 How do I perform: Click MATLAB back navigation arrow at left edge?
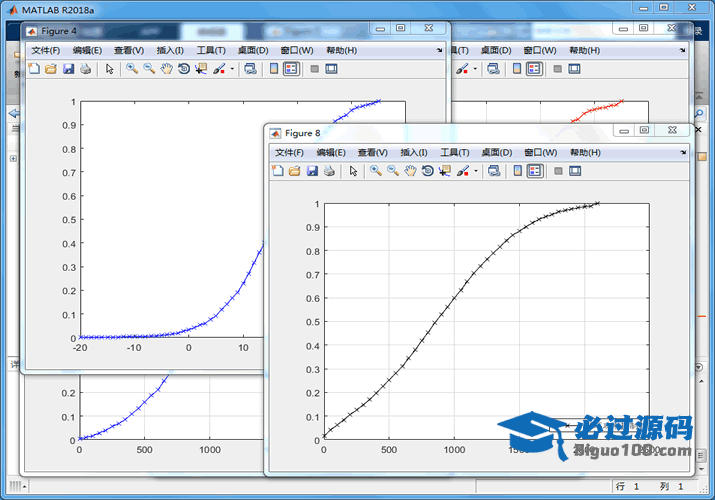(14, 113)
